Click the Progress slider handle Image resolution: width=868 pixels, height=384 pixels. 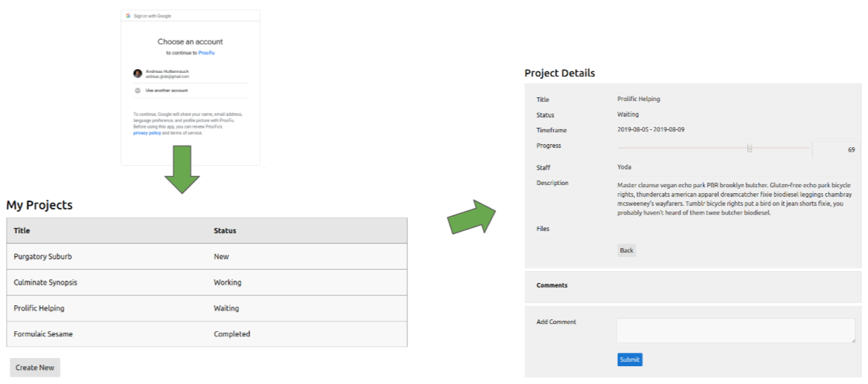point(749,149)
